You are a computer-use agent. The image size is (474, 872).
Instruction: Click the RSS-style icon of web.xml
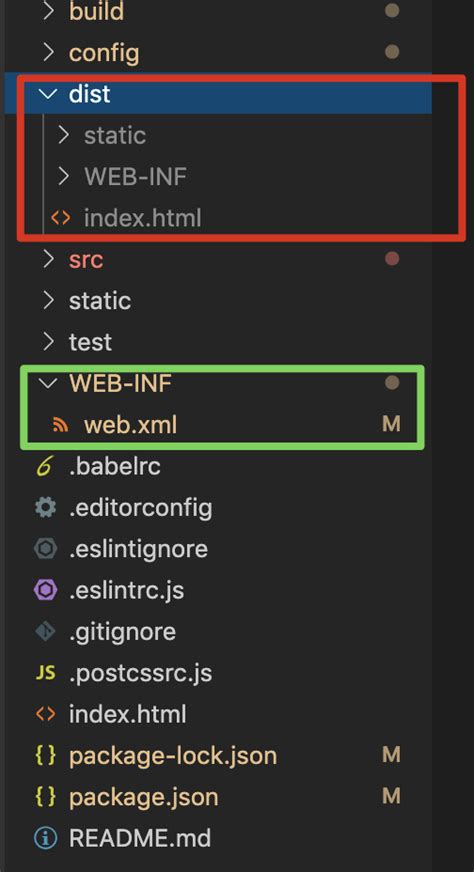coord(61,425)
